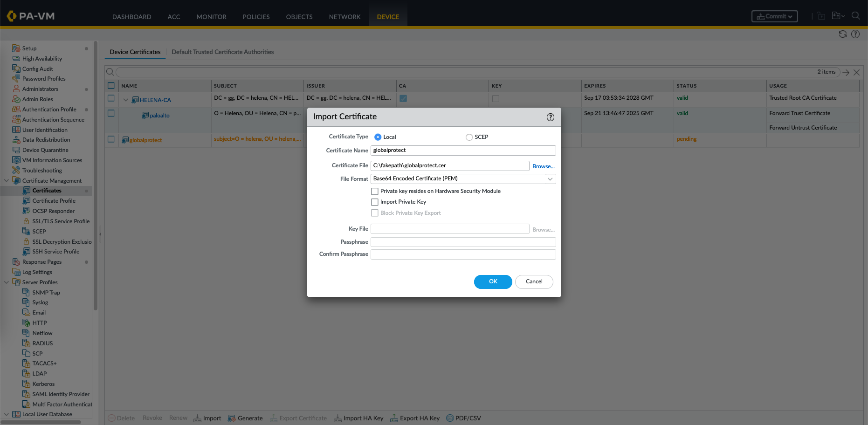Screen dimensions: 868x425
Task: Click the Certificate Name input field
Action: coord(463,151)
